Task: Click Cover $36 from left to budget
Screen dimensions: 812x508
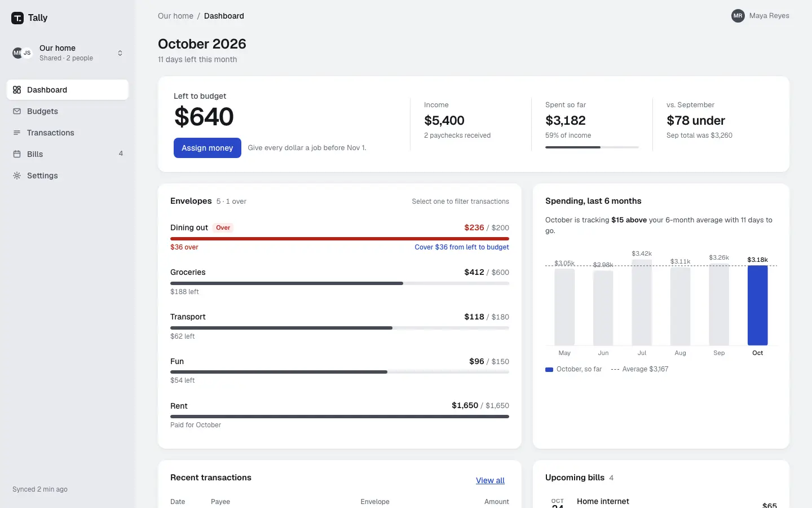Action: tap(462, 247)
